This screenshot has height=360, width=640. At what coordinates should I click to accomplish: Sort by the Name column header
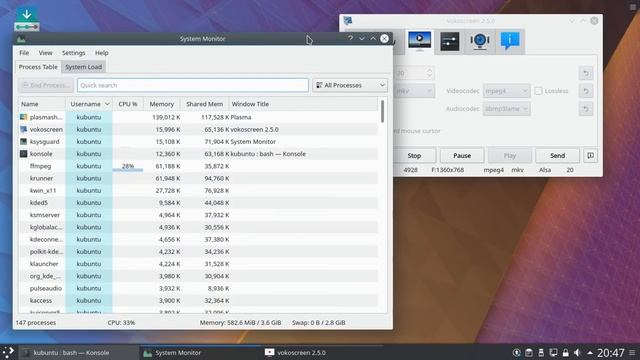[41, 104]
